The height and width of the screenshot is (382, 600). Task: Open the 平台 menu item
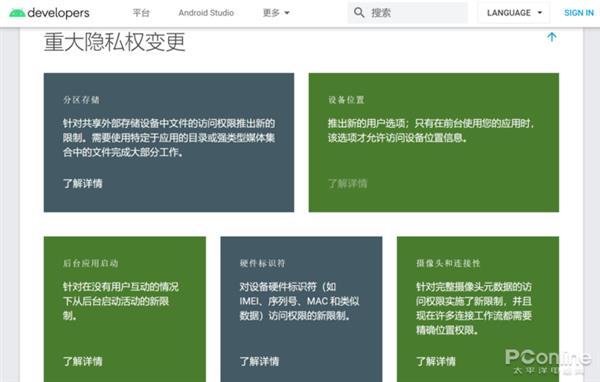coord(141,13)
